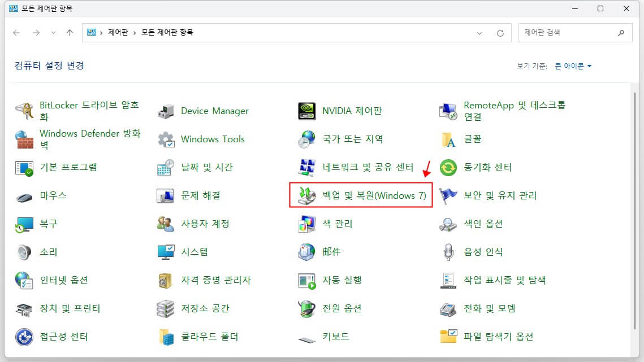Open 전원 옵션 settings
The image size is (644, 362).
pyautogui.click(x=343, y=308)
